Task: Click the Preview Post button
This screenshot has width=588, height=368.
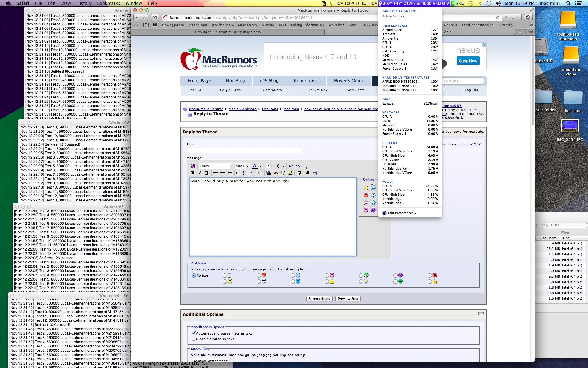Action: coord(348,299)
